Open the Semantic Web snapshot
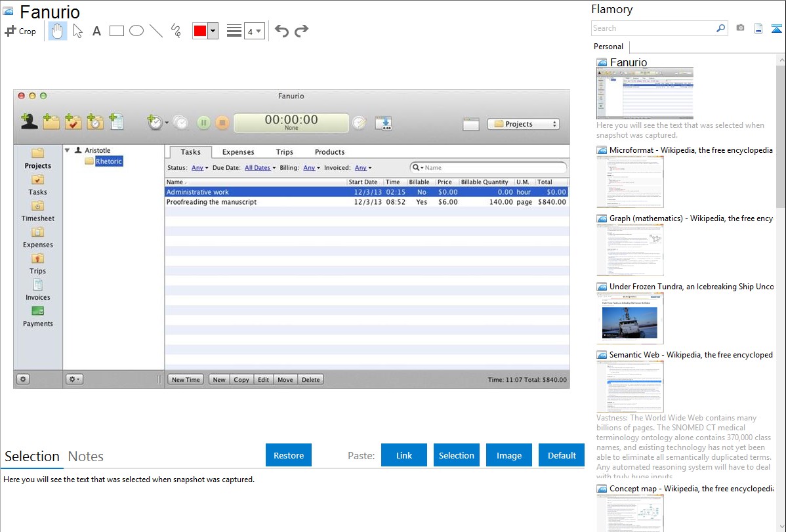The width and height of the screenshot is (786, 532). click(x=630, y=386)
